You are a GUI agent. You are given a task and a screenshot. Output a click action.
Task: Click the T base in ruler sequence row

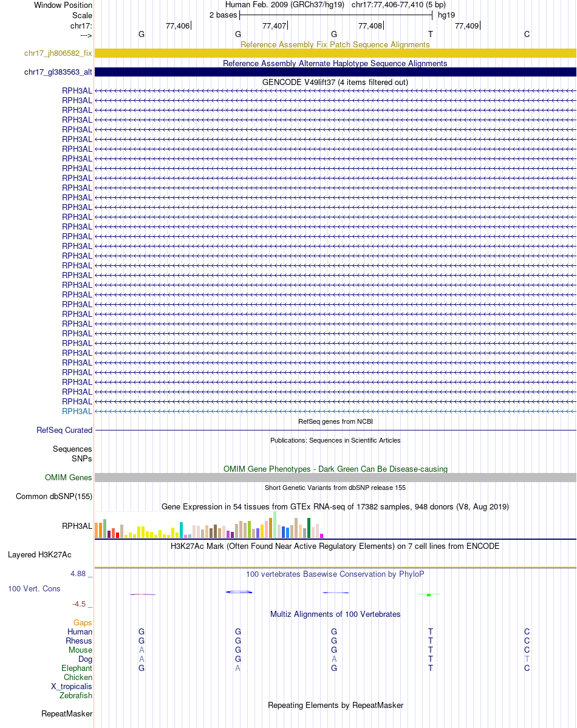(x=431, y=35)
